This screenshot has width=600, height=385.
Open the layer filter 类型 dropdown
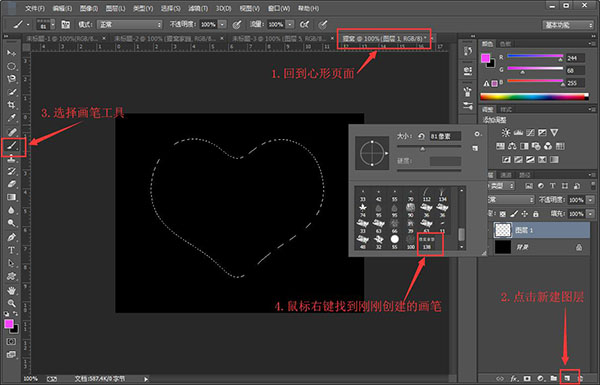(x=502, y=186)
